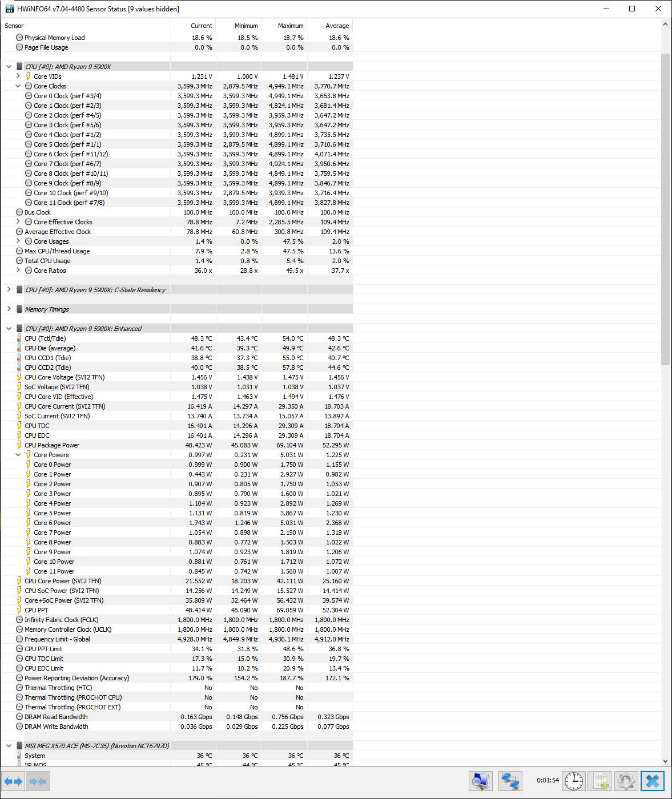Collapse the MSI MEG X570 ACE group
This screenshot has width=672, height=799.
pos(9,746)
